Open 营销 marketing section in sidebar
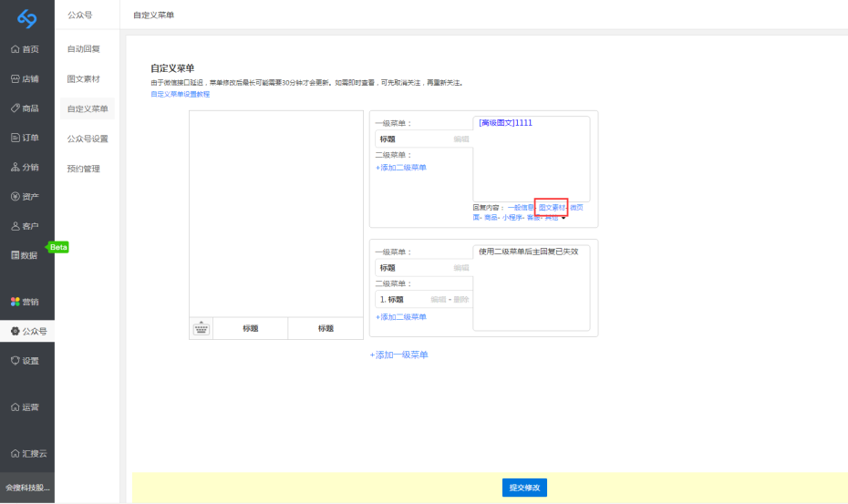Image resolution: width=848 pixels, height=504 pixels. click(x=26, y=302)
